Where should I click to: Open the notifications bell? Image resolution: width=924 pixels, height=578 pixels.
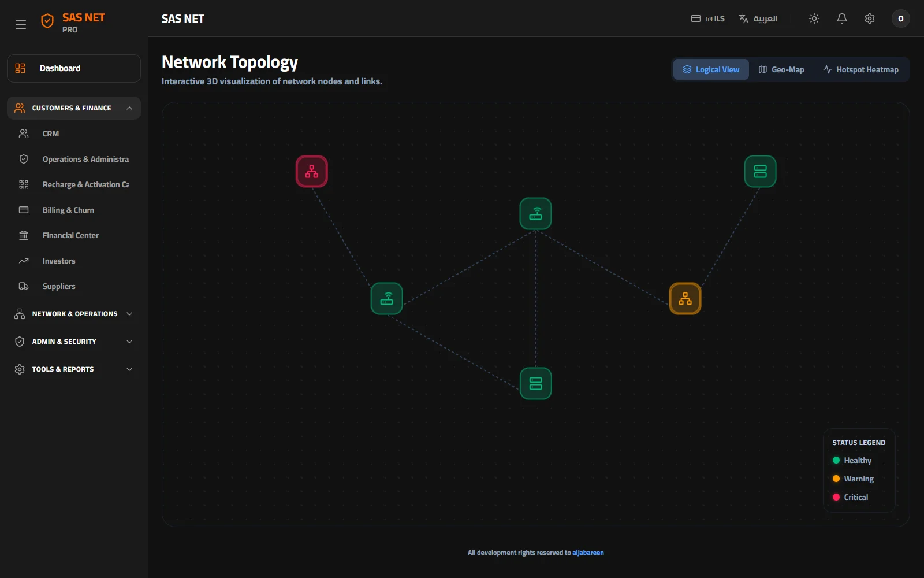tap(842, 18)
